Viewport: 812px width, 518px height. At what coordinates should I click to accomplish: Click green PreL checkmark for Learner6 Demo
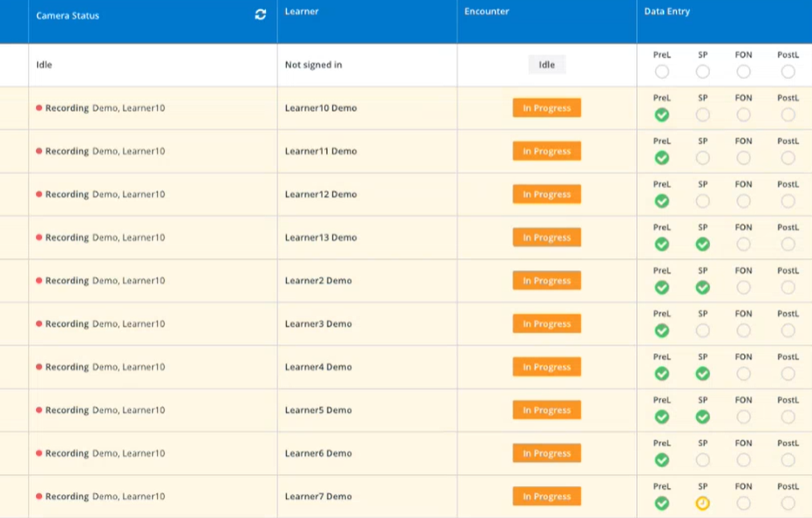click(661, 460)
